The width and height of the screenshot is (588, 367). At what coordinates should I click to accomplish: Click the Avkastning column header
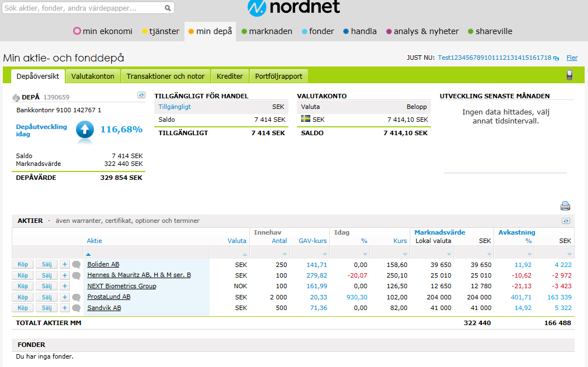(516, 232)
